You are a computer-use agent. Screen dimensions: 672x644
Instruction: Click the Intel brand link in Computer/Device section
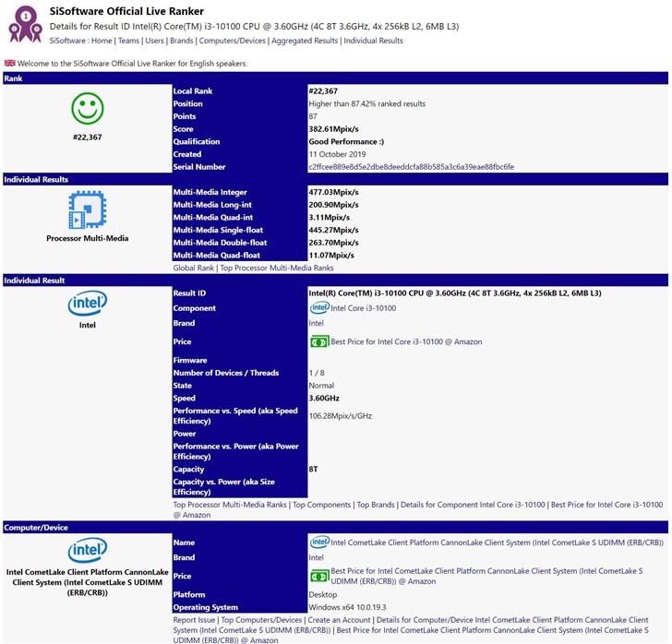point(317,557)
